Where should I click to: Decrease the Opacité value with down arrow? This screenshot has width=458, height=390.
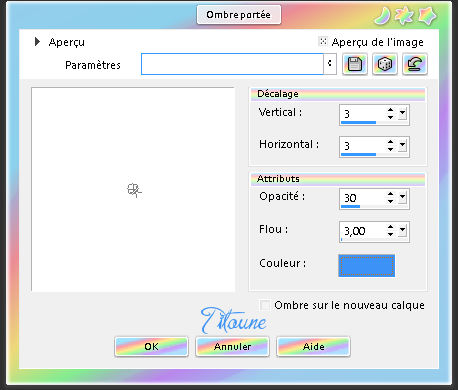pos(390,201)
